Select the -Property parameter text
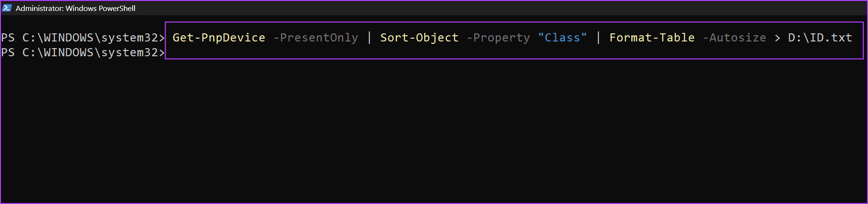 (x=498, y=38)
